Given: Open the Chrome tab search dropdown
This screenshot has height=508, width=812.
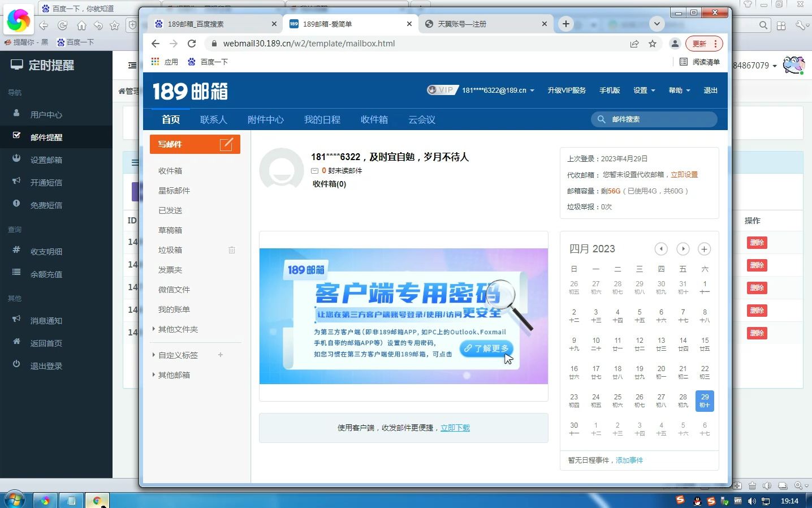Looking at the screenshot, I should tap(656, 24).
